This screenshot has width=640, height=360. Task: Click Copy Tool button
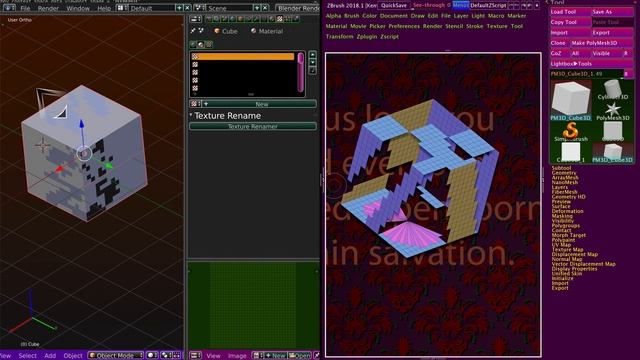[571, 22]
